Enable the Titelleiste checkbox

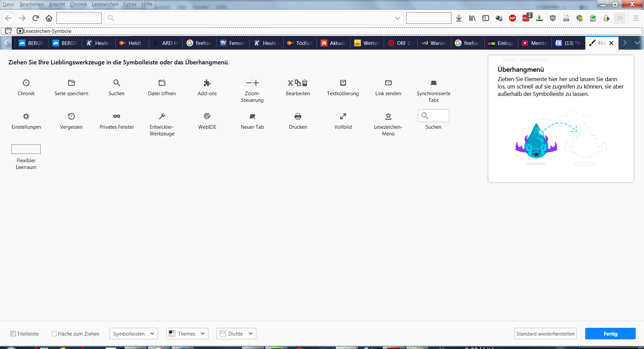[x=13, y=334]
